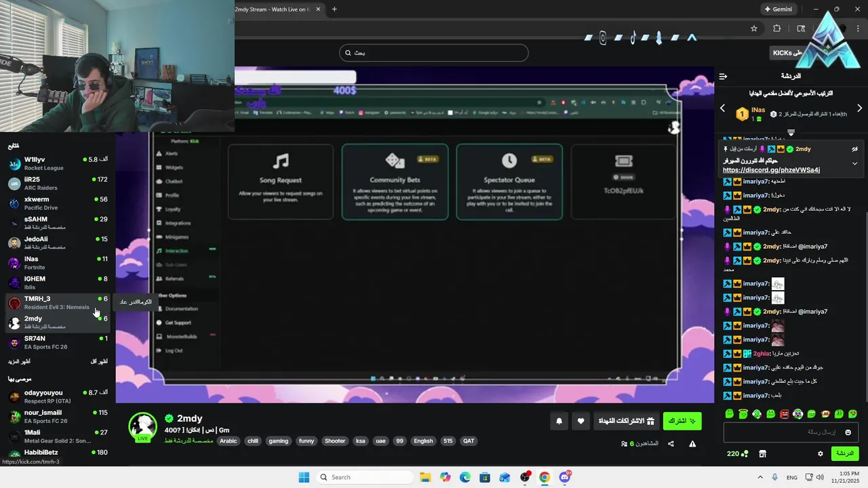
Task: Click into the send message box
Action: click(x=791, y=432)
